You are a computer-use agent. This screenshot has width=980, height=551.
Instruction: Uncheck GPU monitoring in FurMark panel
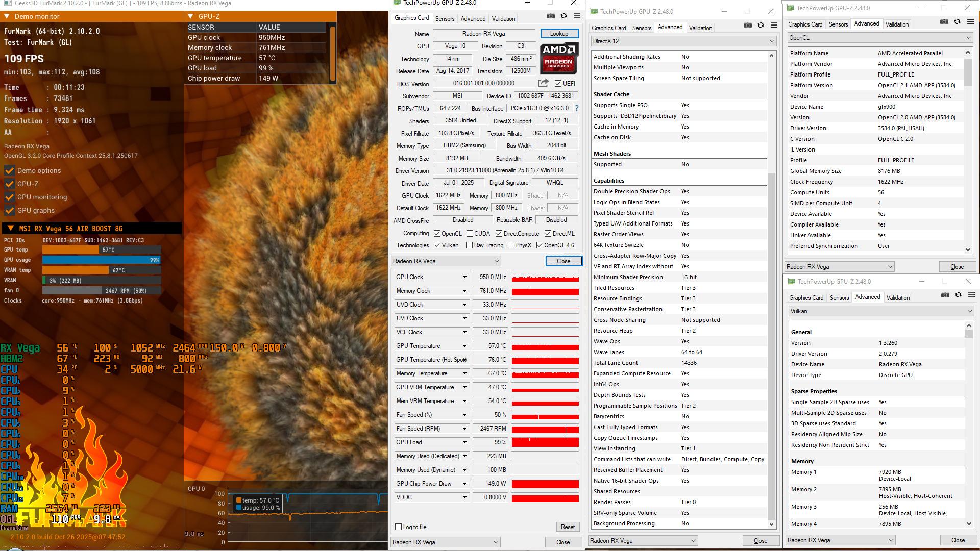click(x=9, y=197)
